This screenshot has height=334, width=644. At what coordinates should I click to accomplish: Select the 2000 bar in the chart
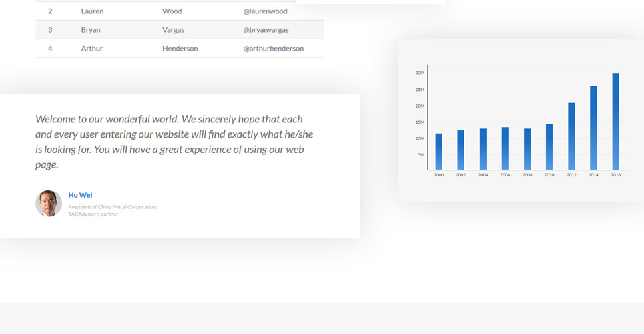[438, 152]
